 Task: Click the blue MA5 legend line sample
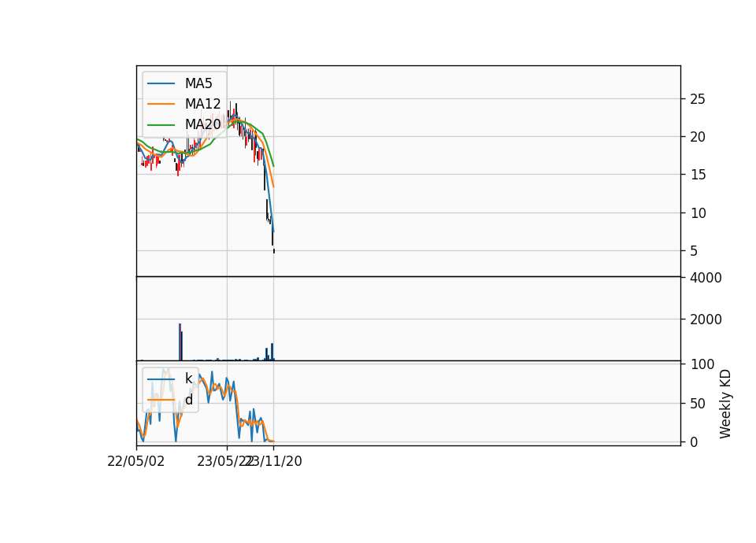pos(161,83)
